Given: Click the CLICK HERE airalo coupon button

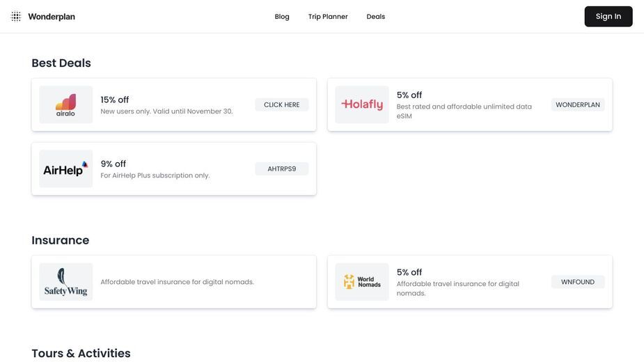Looking at the screenshot, I should click(x=282, y=105).
